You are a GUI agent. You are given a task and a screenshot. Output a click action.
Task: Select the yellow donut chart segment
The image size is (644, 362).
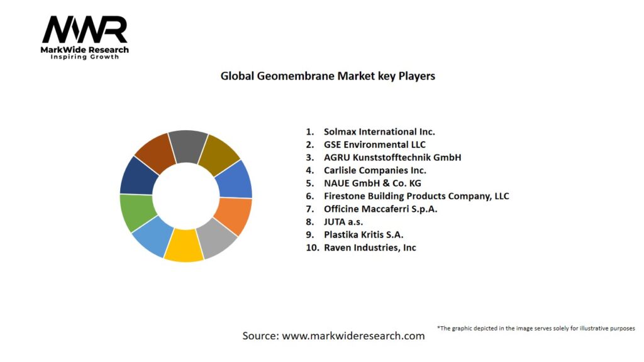(x=182, y=245)
